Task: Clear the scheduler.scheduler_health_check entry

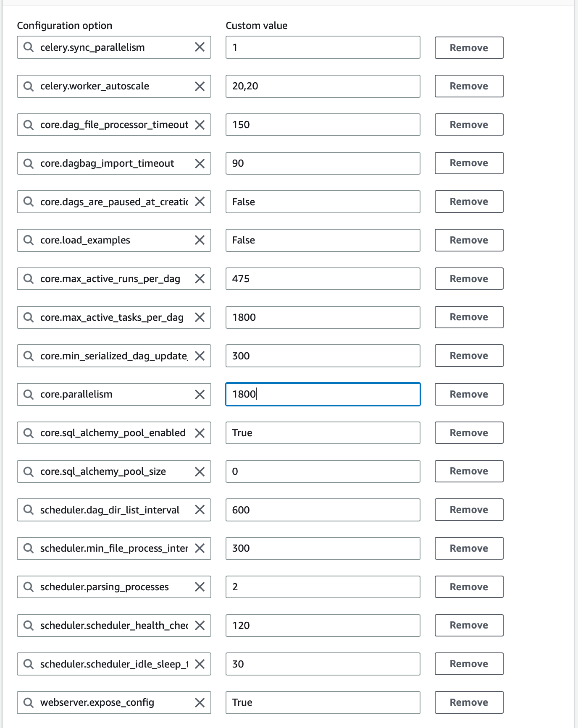Action: [x=200, y=626]
